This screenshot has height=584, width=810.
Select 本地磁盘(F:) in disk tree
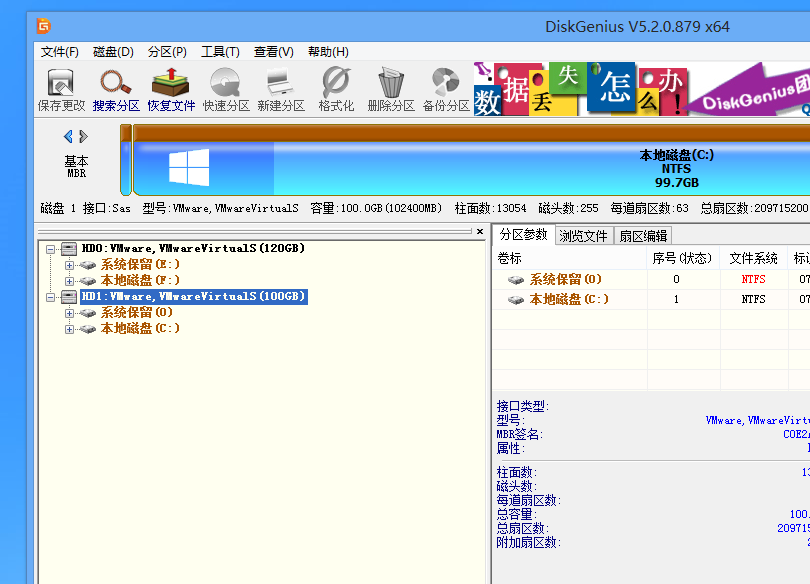click(x=140, y=280)
